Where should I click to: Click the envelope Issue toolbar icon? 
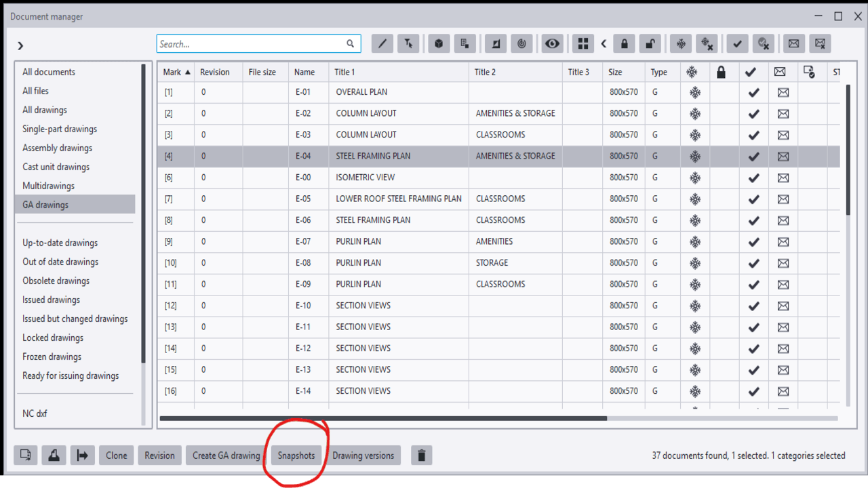(793, 44)
